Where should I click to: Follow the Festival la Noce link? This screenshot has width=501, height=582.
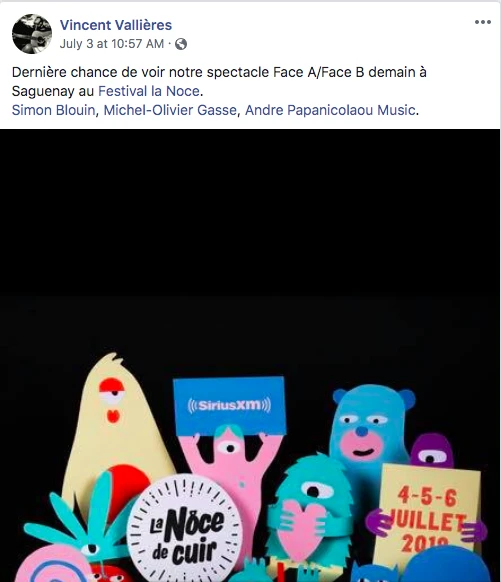149,91
